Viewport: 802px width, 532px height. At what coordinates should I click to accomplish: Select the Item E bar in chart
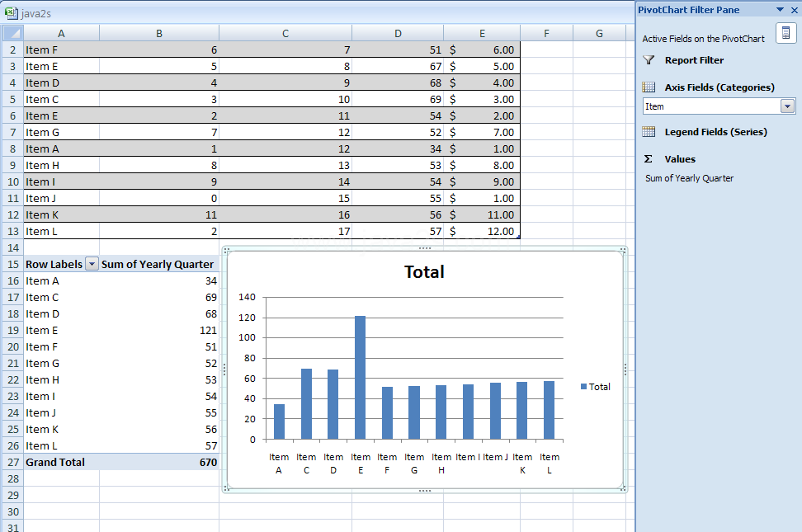pos(360,378)
